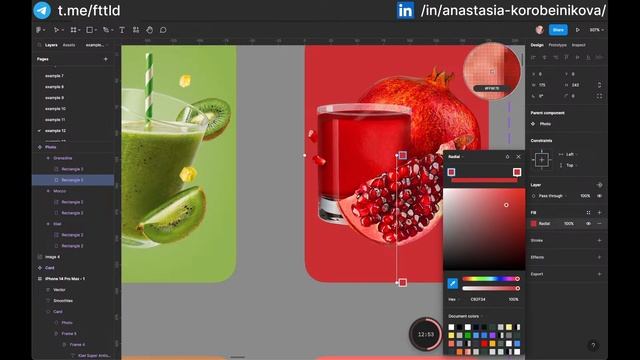This screenshot has width=640, height=360.
Task: Select the right gradient stop swatch
Action: 517,172
